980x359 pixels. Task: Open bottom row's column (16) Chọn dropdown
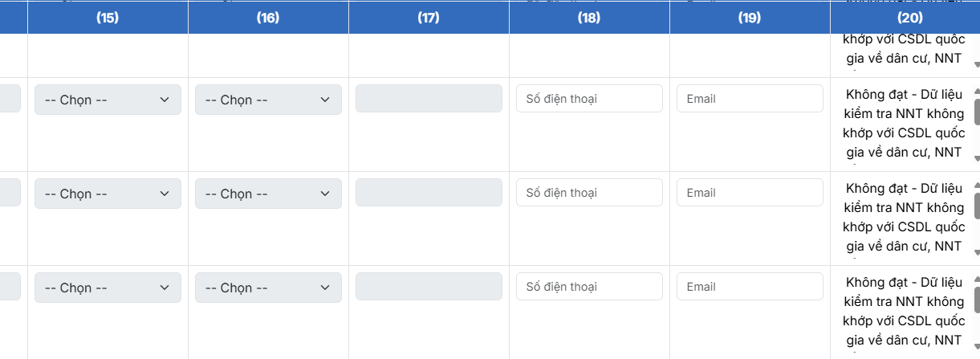[268, 288]
